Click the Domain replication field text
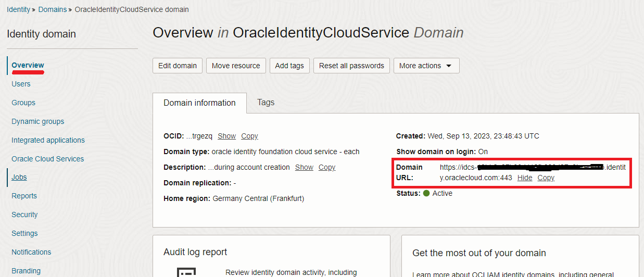 pos(199,183)
